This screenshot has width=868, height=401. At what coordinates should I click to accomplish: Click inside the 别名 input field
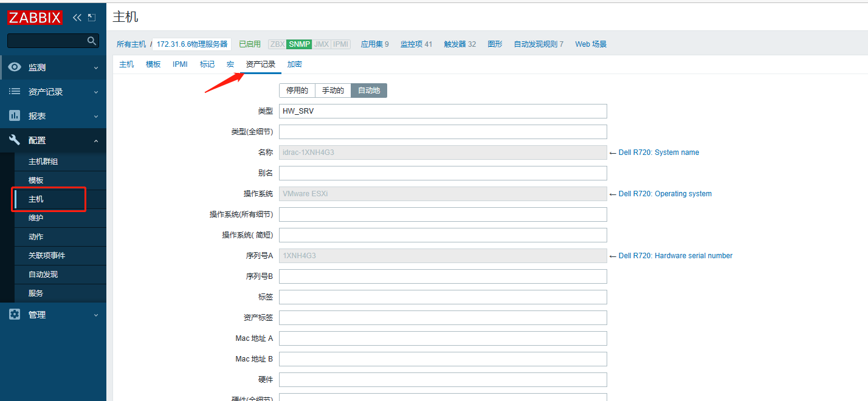tap(443, 173)
